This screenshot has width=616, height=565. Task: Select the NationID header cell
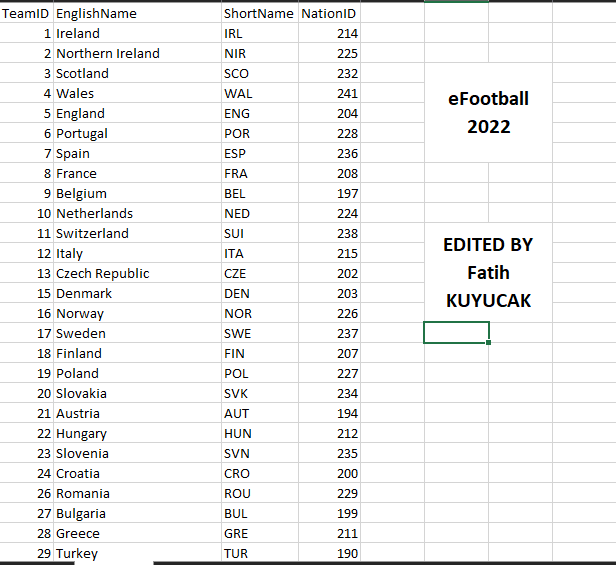pyautogui.click(x=329, y=14)
